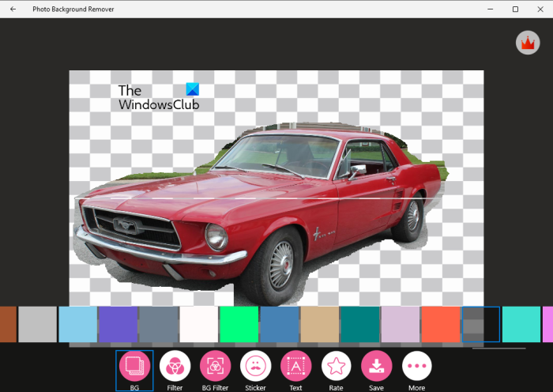
Task: Save the edited image
Action: (376, 371)
